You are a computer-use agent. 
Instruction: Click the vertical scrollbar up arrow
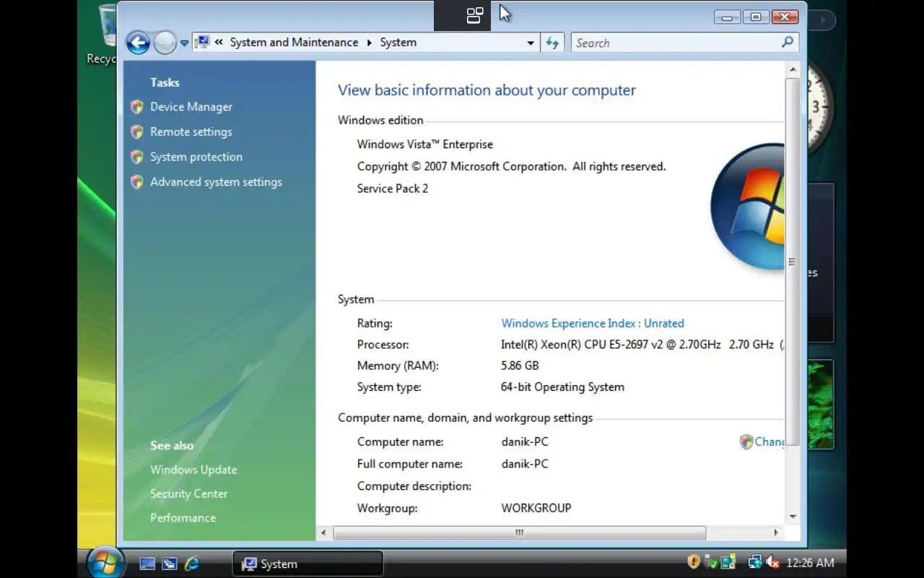click(793, 69)
